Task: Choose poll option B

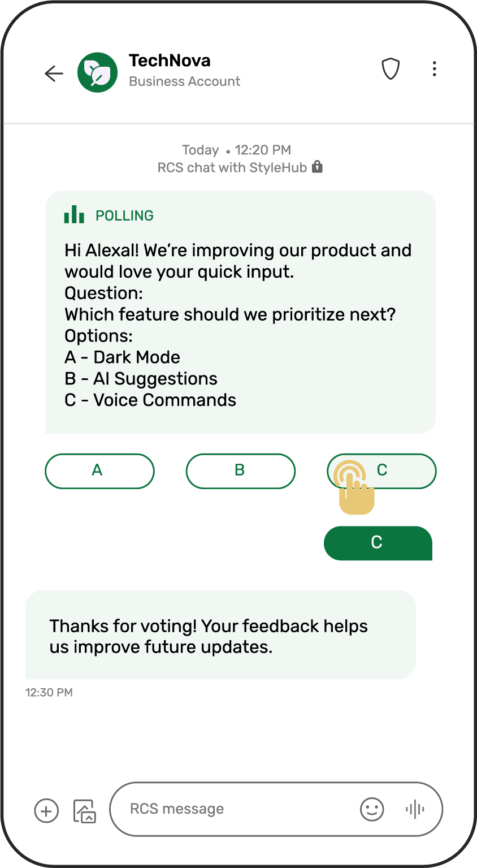Action: [x=240, y=470]
